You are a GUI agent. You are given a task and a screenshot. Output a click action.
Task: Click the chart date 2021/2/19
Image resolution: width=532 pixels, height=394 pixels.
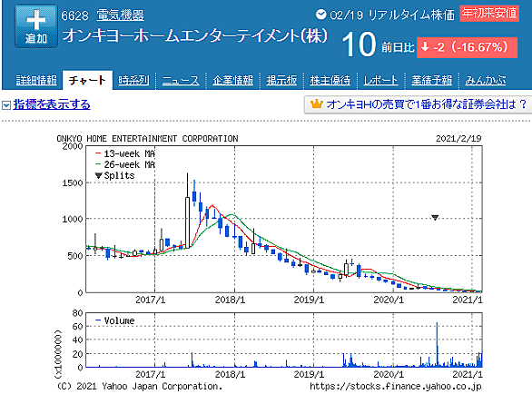pyautogui.click(x=458, y=139)
